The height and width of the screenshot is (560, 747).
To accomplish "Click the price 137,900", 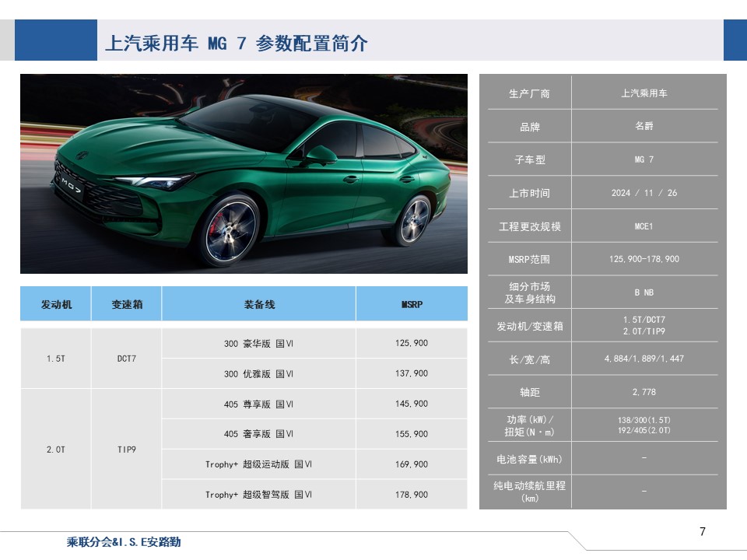I will pos(412,373).
